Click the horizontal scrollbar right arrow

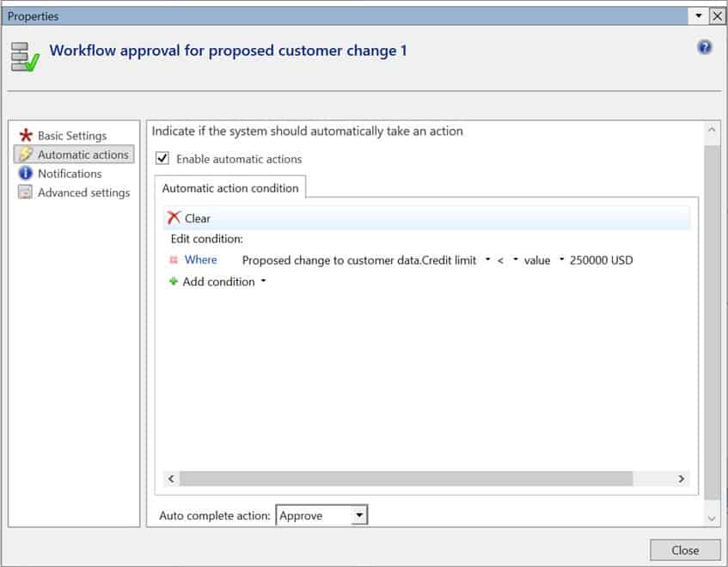pos(681,479)
